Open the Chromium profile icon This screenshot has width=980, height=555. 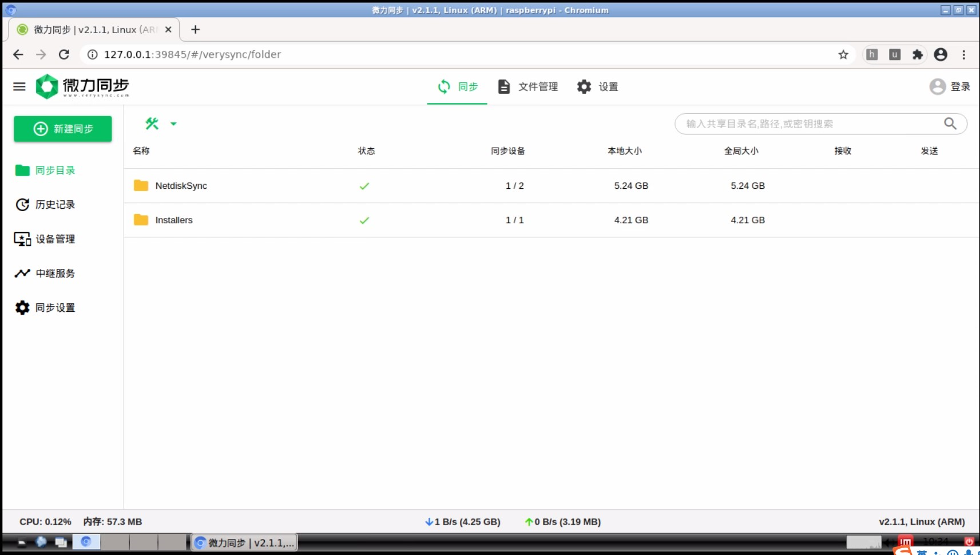(x=941, y=54)
